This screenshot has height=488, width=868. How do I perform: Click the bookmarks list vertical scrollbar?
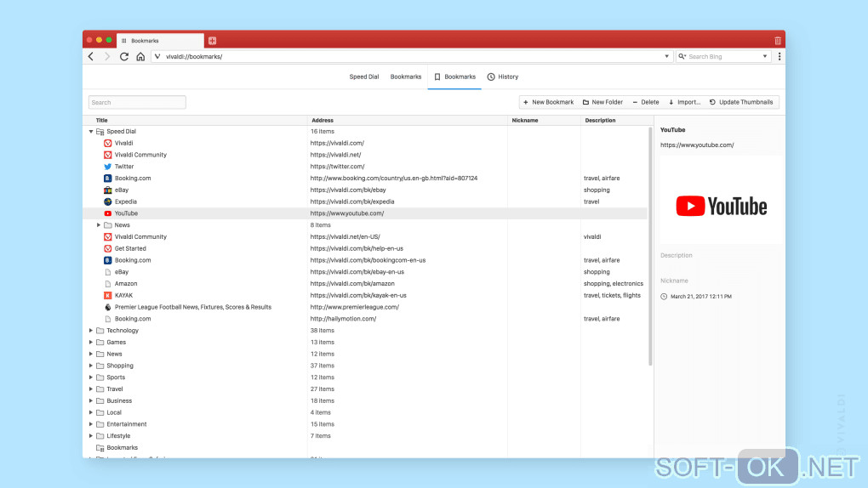(650, 247)
